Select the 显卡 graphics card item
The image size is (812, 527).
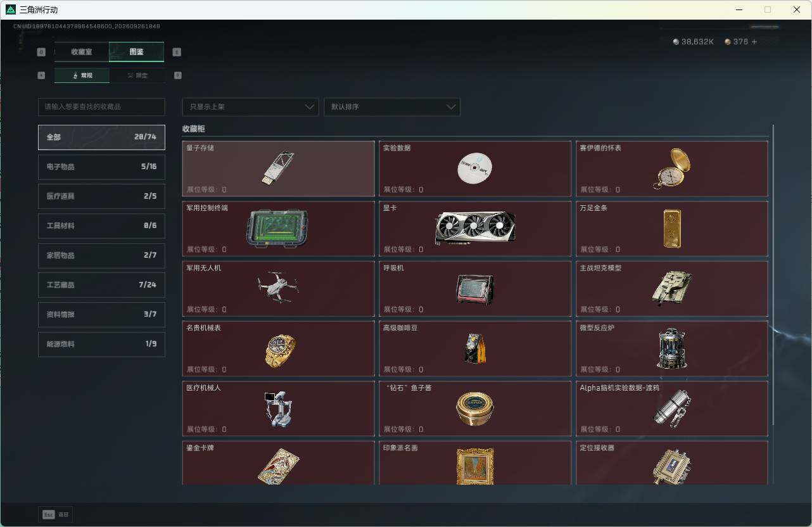point(475,229)
